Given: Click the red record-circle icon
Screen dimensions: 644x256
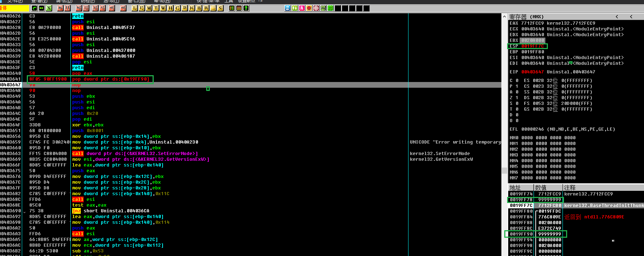Looking at the screenshot, I should coord(309,8).
